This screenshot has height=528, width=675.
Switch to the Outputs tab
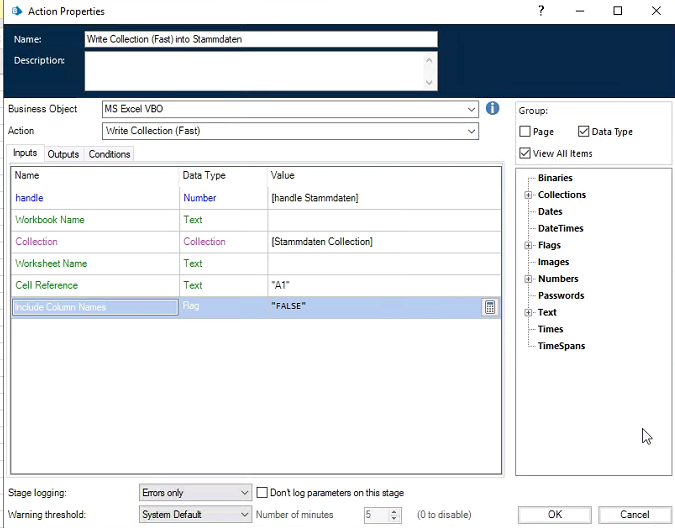coord(63,154)
